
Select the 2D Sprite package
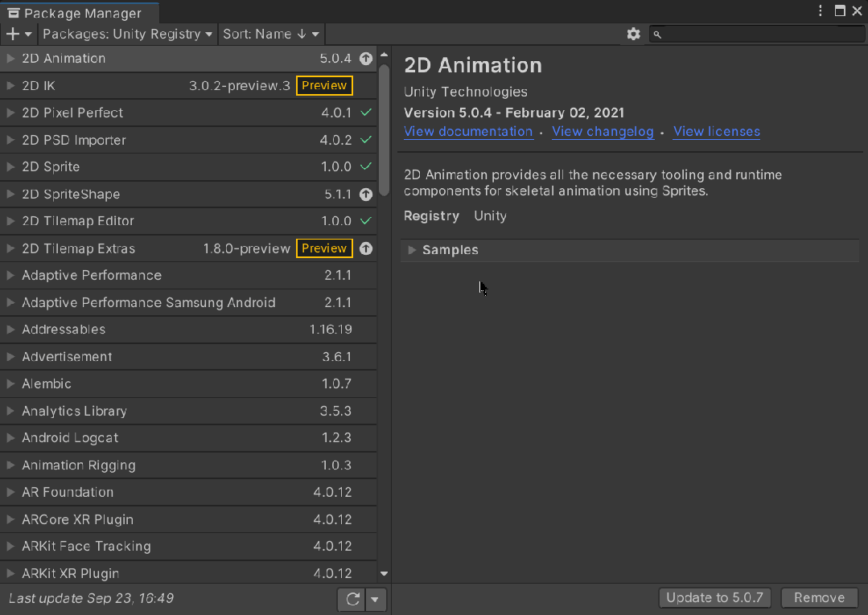click(188, 166)
